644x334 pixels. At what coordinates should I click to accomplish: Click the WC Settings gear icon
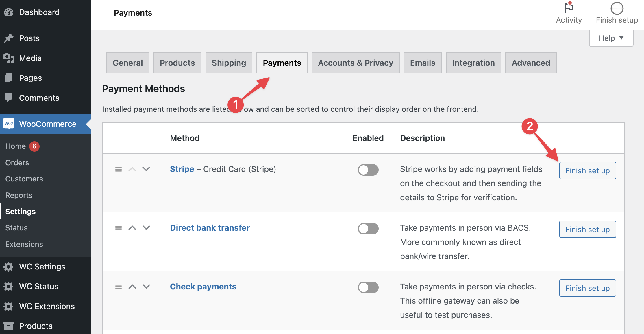click(8, 267)
